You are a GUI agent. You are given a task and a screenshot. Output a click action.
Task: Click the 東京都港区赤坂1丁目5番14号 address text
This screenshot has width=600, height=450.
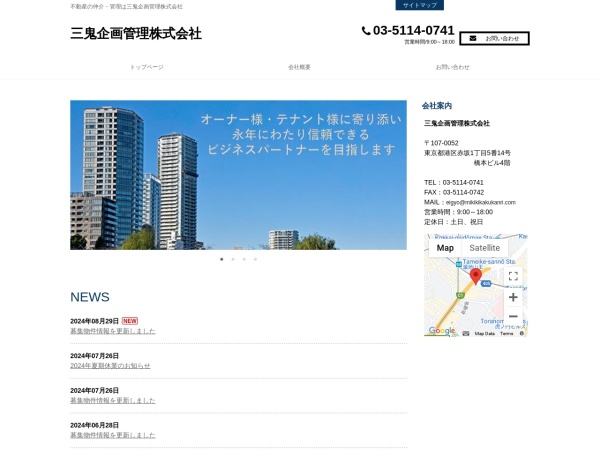tap(467, 153)
